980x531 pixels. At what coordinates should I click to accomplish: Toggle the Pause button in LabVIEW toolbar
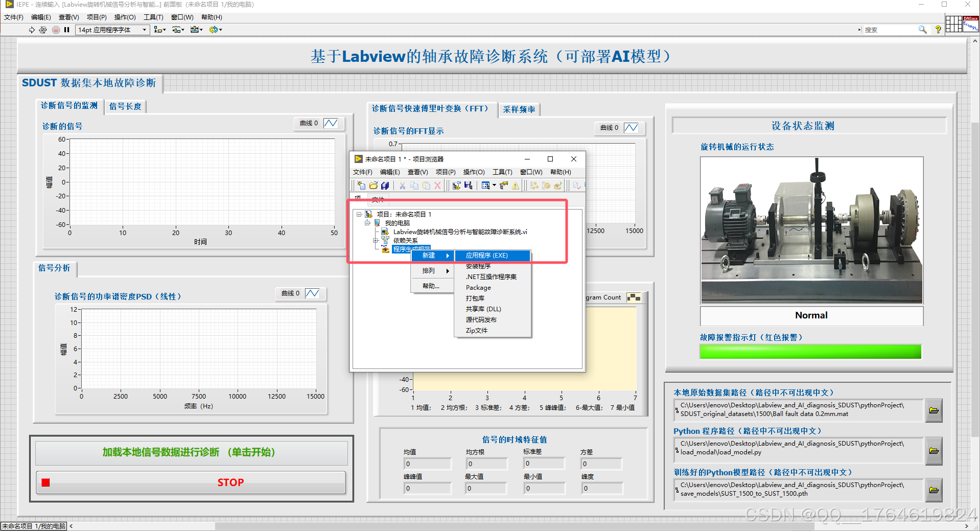66,30
